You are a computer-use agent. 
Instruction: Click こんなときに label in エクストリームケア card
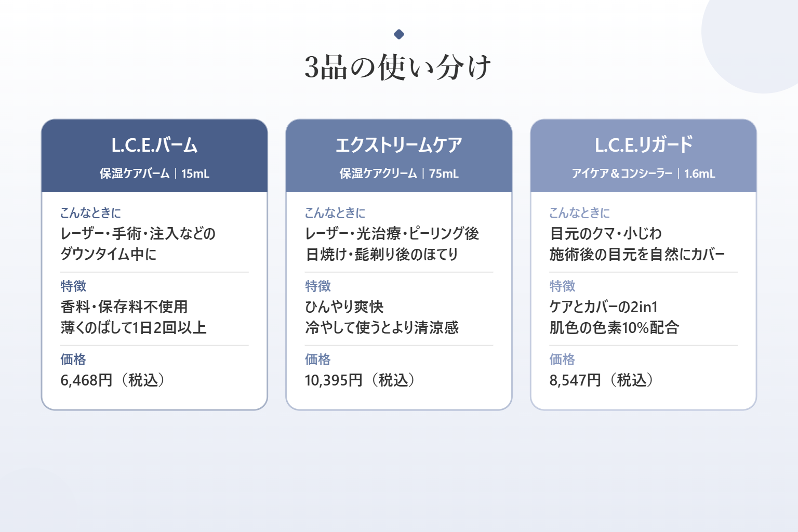pos(335,213)
